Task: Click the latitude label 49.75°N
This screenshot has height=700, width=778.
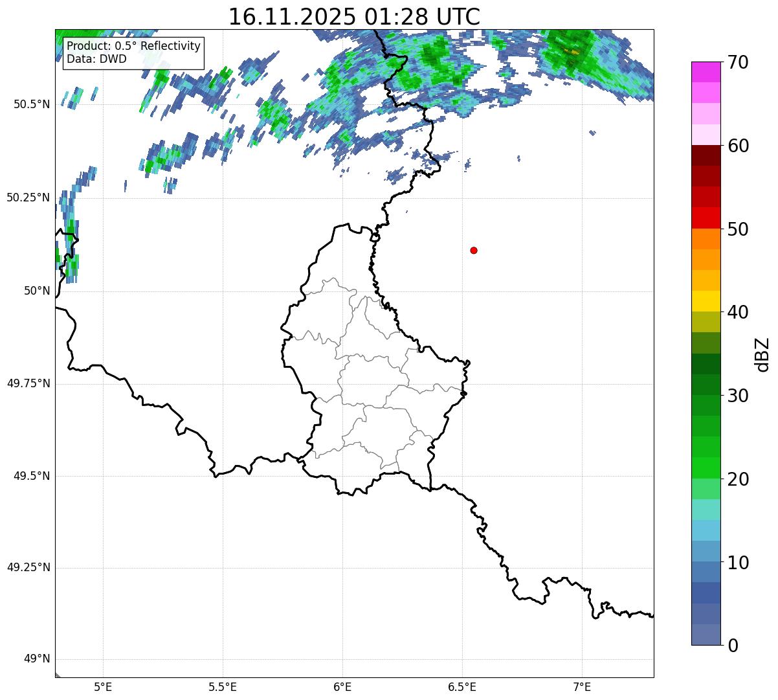Action: (x=28, y=383)
